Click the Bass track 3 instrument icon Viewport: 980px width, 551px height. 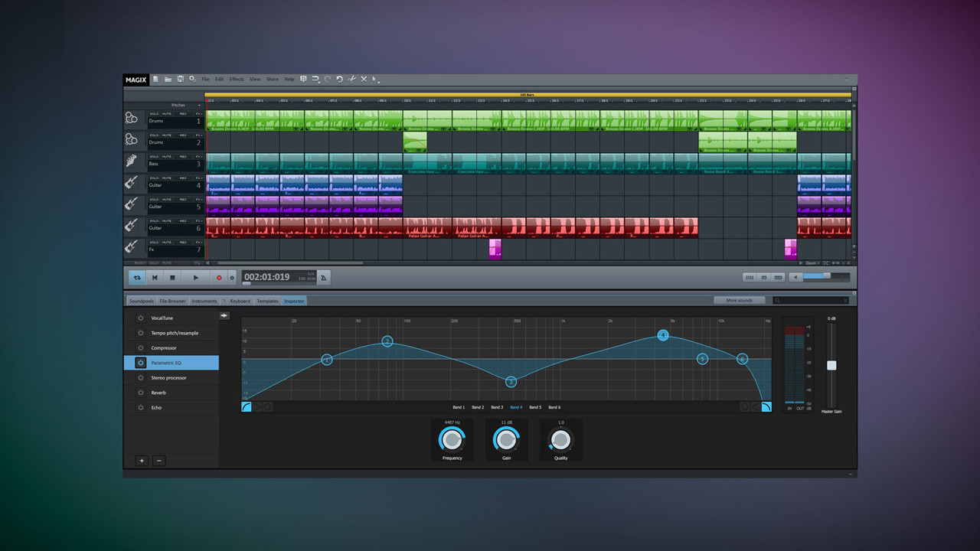point(132,161)
